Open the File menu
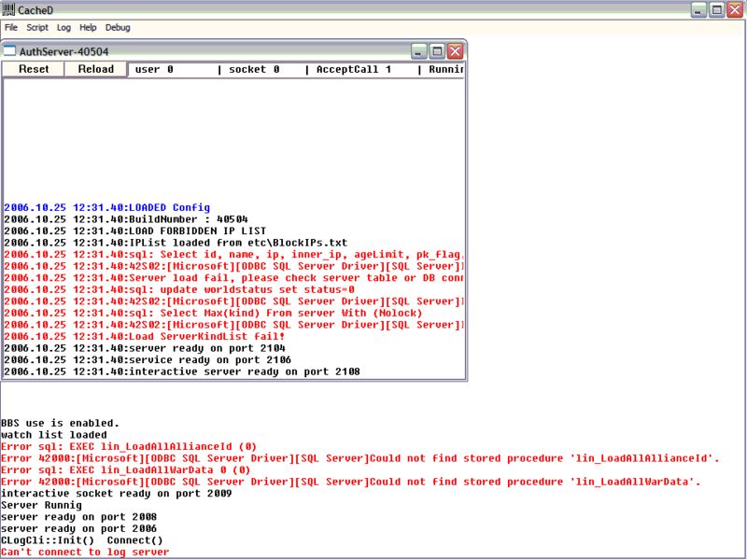The height and width of the screenshot is (560, 747). (x=11, y=28)
